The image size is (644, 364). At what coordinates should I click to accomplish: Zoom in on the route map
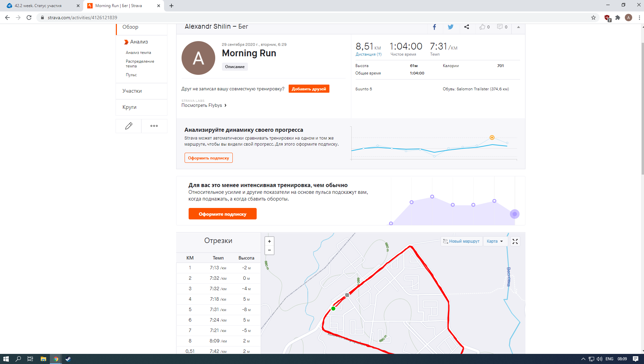[x=269, y=241]
